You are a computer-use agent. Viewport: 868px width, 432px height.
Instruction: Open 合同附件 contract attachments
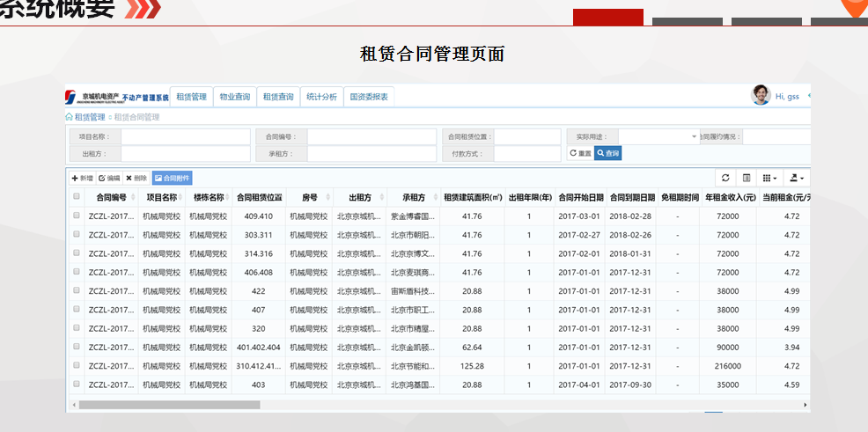172,178
